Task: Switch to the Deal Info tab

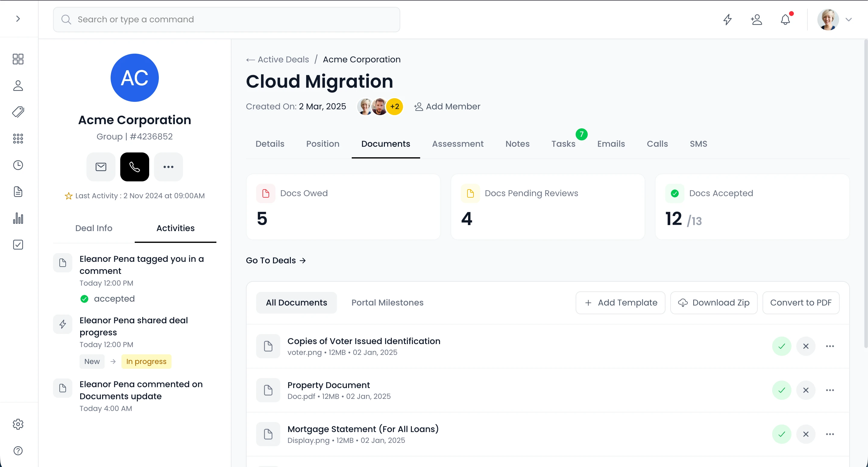Action: click(x=94, y=228)
